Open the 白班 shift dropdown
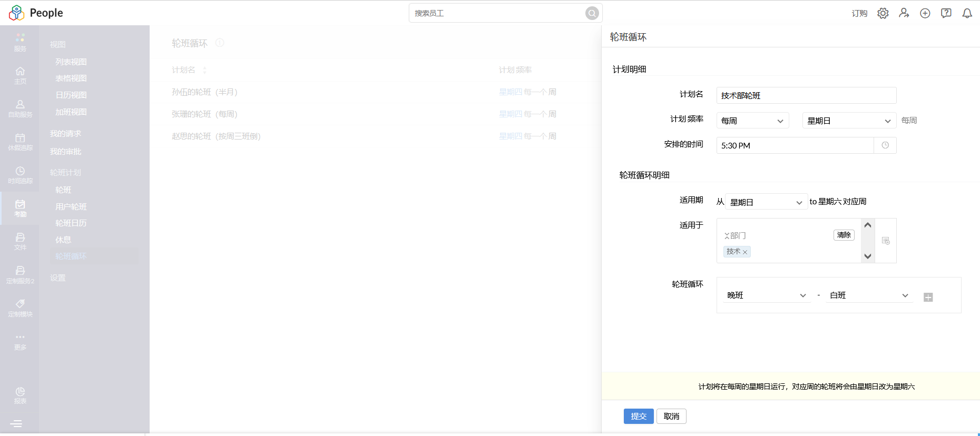980x436 pixels. coord(868,295)
